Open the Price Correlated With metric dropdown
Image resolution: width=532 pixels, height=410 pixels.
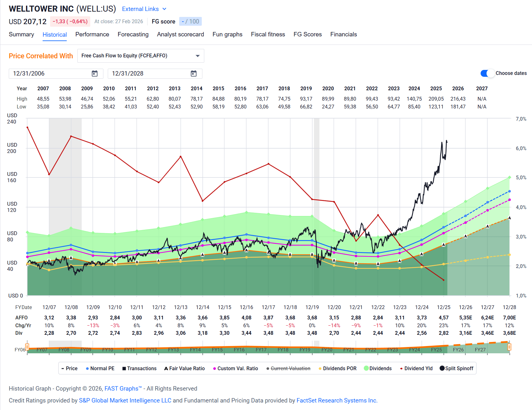(x=197, y=55)
